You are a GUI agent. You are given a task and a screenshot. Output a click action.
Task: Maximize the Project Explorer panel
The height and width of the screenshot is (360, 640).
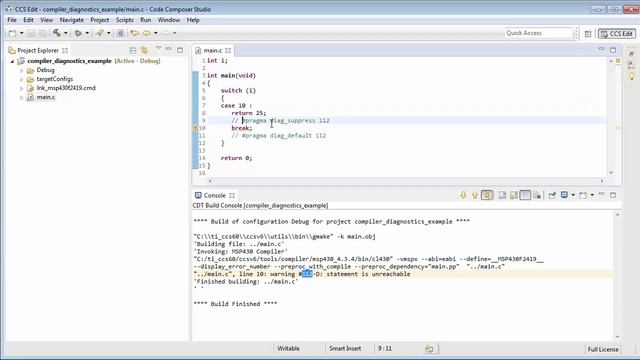click(x=180, y=50)
